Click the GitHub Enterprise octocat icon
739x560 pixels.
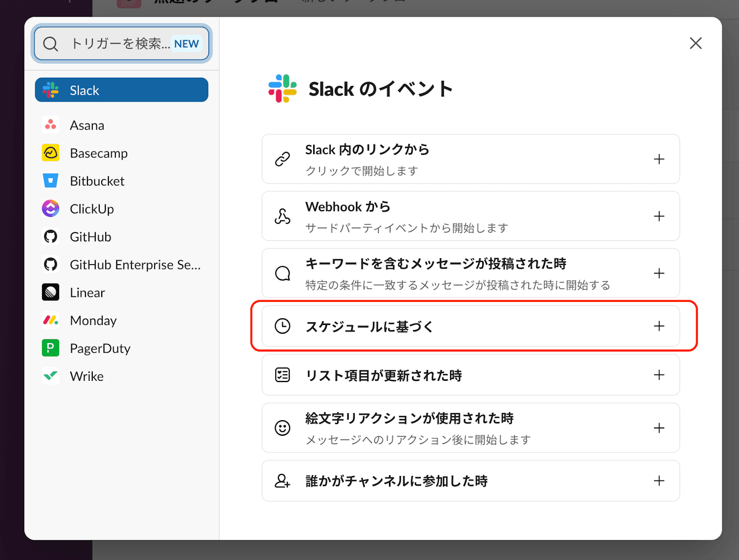pos(51,265)
